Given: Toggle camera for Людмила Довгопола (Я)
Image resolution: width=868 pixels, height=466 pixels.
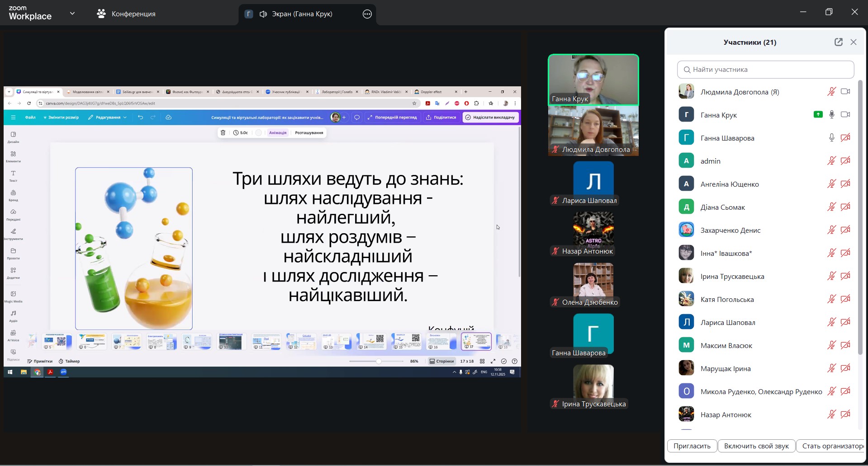Looking at the screenshot, I should point(845,92).
